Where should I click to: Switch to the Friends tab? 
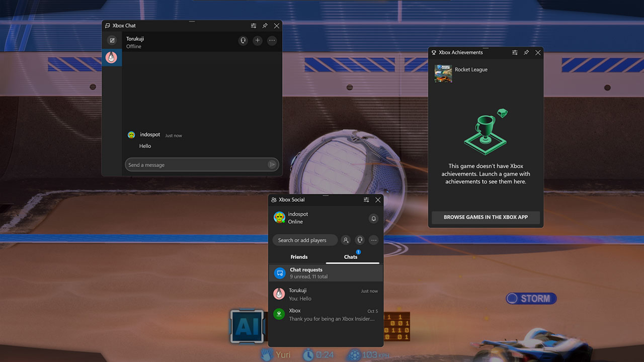click(299, 257)
